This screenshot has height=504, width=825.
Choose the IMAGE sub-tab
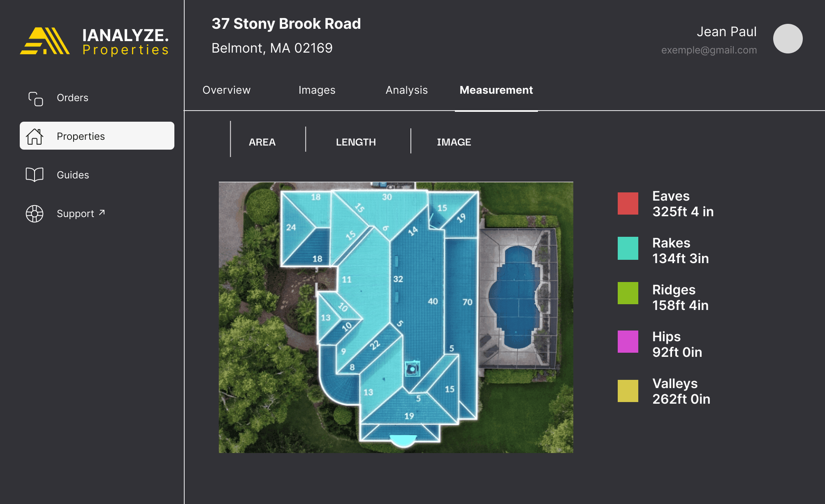click(x=454, y=142)
